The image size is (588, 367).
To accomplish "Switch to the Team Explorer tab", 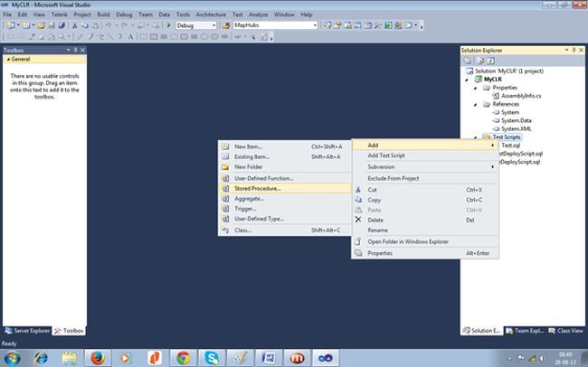I will [525, 331].
